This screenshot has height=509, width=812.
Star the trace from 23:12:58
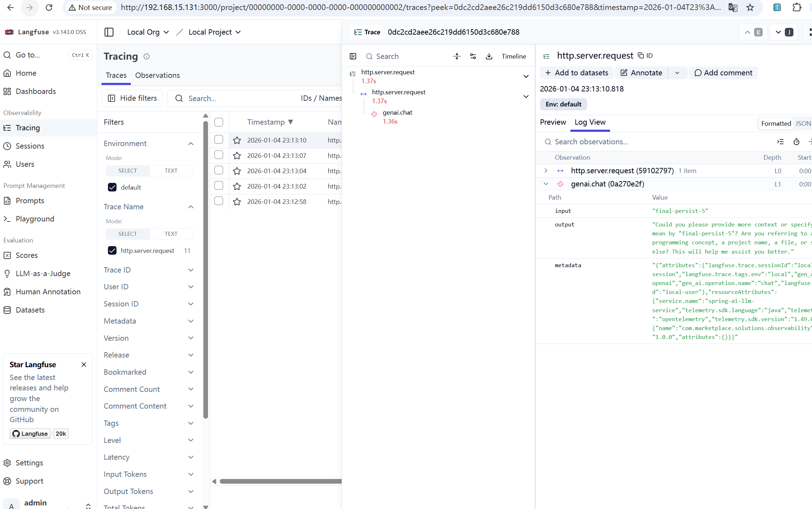tap(237, 201)
